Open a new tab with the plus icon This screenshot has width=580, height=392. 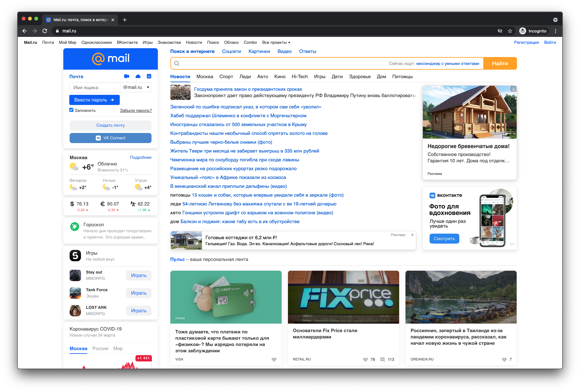125,20
